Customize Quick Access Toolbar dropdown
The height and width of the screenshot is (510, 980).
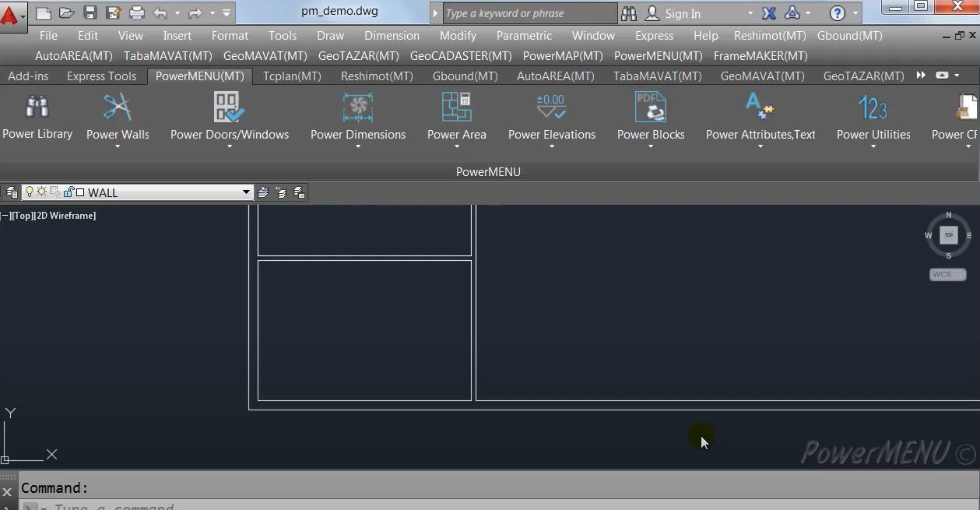[x=227, y=13]
